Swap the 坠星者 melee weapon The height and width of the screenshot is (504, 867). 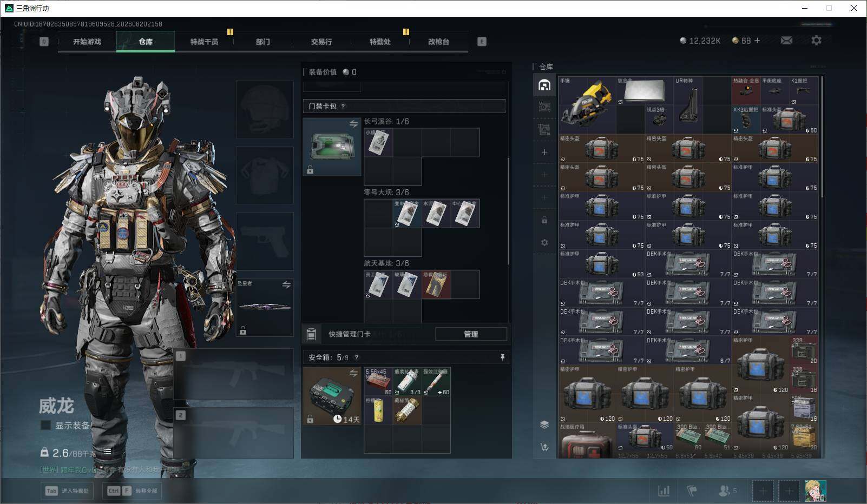coord(286,284)
